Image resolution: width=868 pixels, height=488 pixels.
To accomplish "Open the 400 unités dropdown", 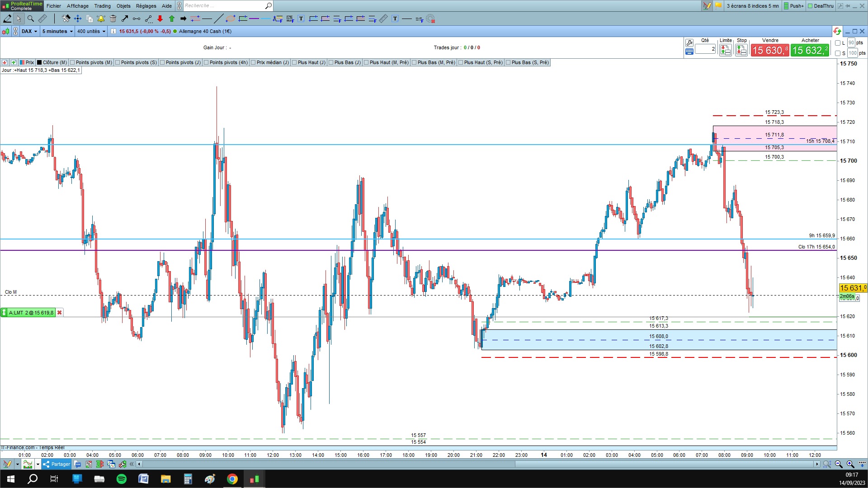I will tap(91, 31).
